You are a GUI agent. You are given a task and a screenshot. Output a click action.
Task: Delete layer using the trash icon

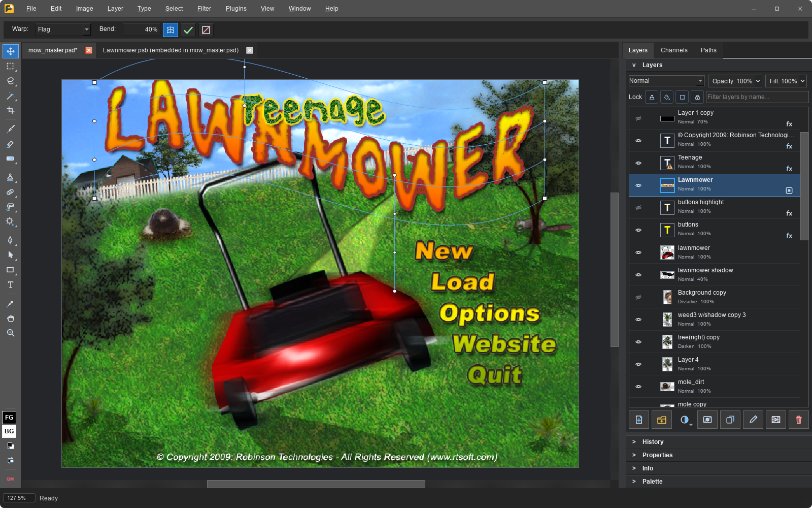click(799, 420)
